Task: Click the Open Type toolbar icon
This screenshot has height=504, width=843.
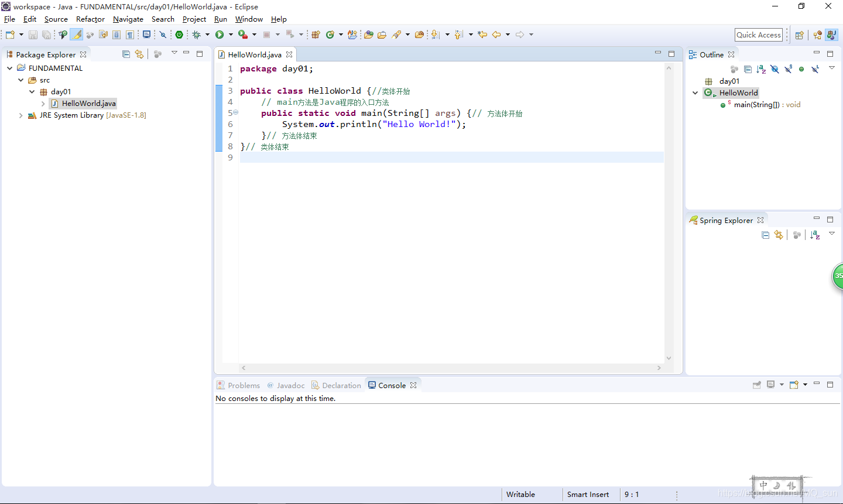Action: click(368, 35)
